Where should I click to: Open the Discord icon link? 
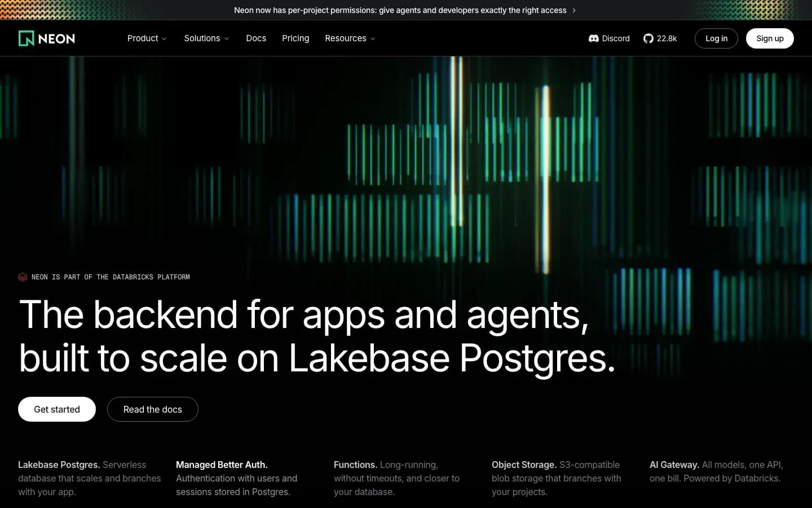[593, 38]
